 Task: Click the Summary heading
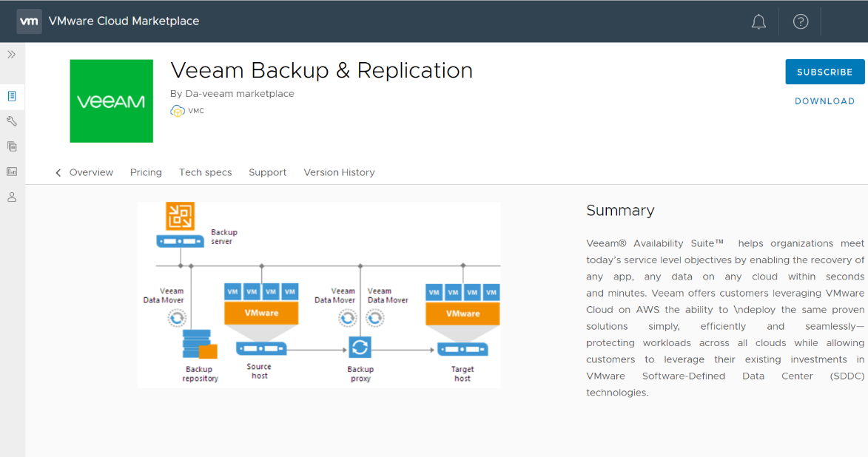pyautogui.click(x=620, y=210)
